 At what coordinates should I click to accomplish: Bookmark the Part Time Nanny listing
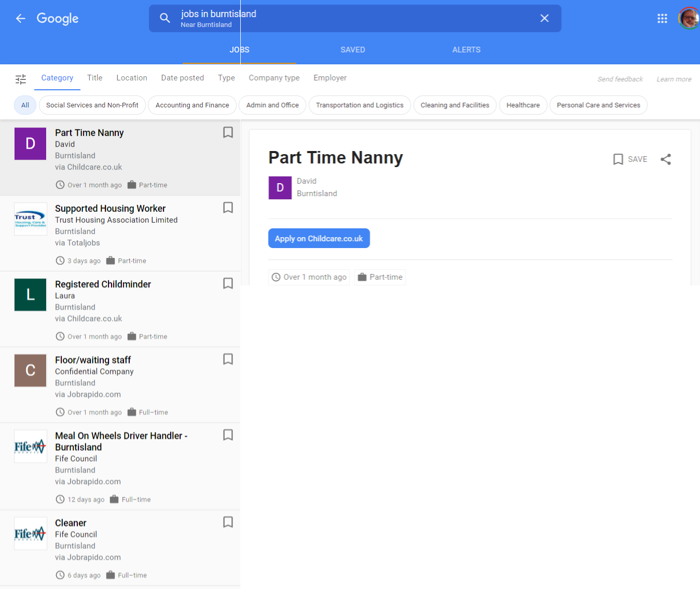(228, 132)
